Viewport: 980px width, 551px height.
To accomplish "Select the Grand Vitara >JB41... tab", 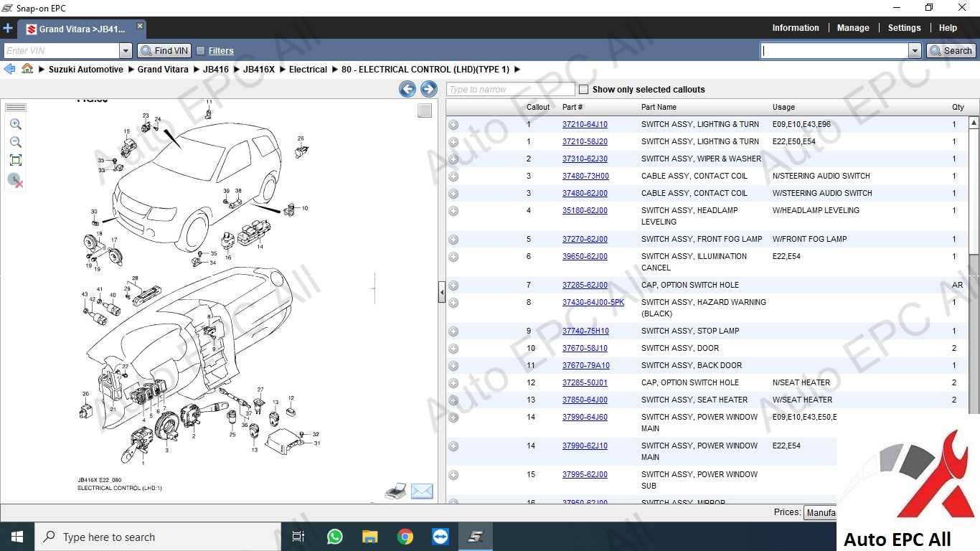I will 83,29.
